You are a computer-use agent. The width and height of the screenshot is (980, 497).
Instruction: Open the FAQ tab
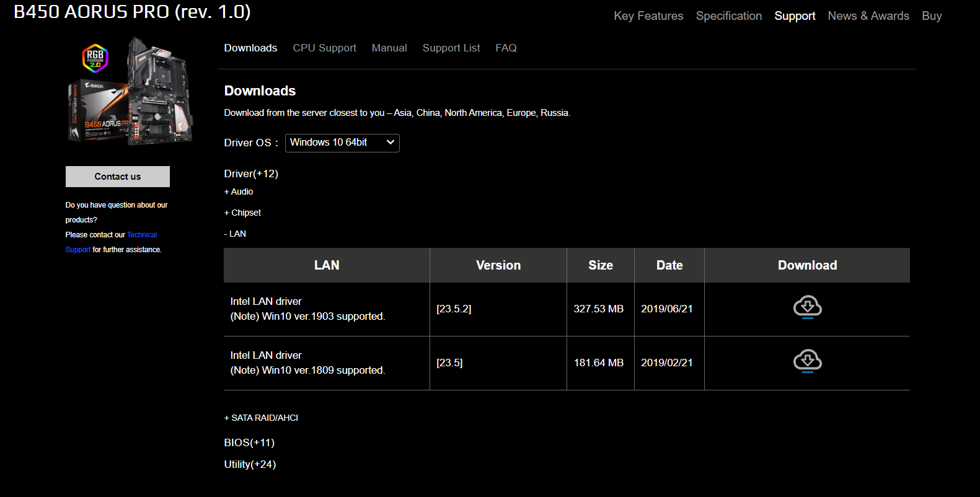(x=506, y=48)
